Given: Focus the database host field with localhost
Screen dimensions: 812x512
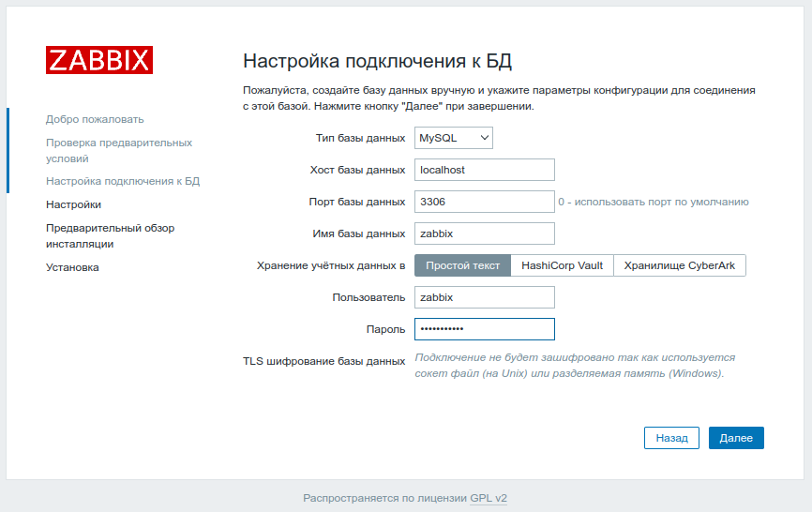Looking at the screenshot, I should 485,170.
